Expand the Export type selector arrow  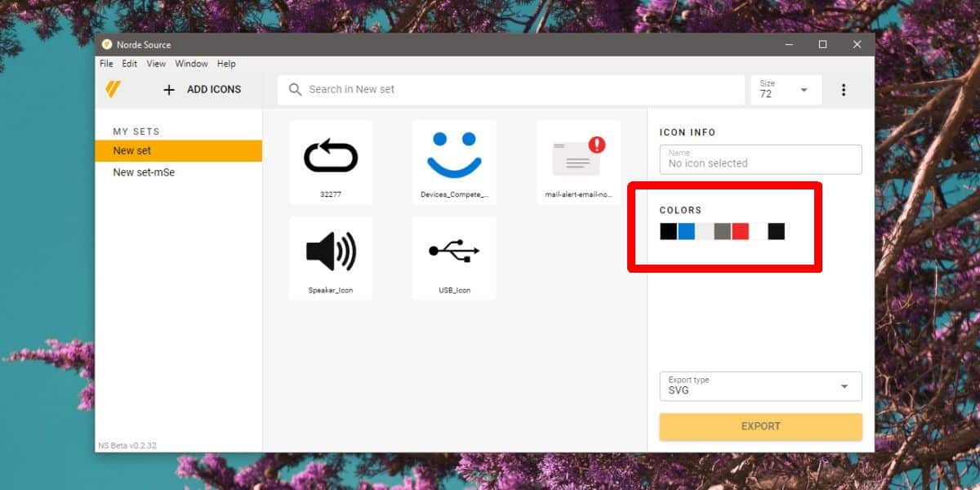pos(845,385)
